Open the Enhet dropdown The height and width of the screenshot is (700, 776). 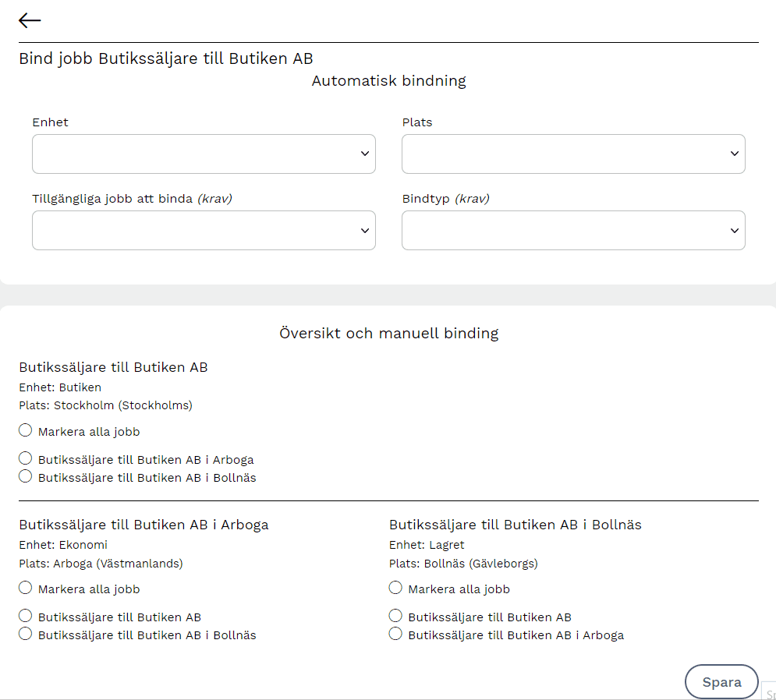(204, 154)
